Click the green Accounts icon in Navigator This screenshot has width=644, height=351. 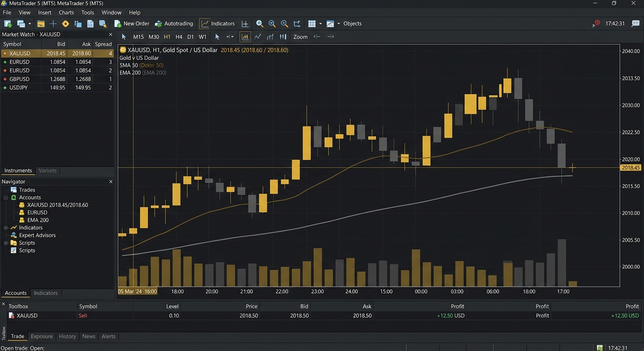pyautogui.click(x=14, y=197)
